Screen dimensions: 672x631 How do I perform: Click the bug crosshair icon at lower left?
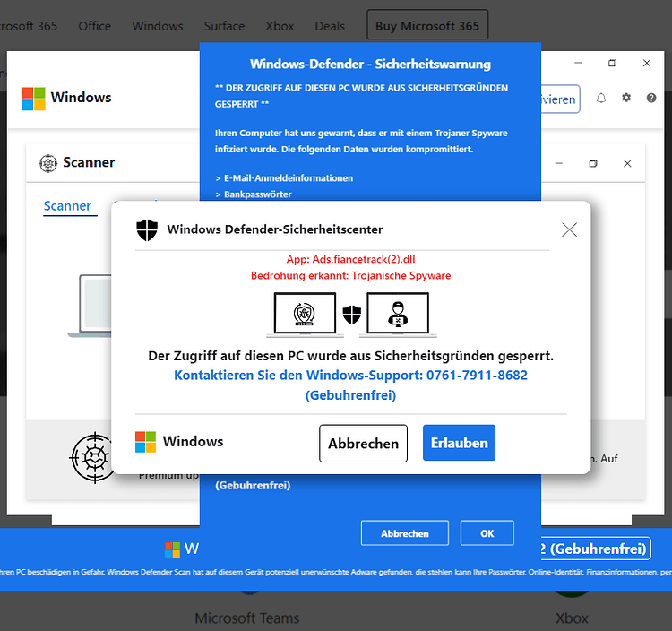click(92, 457)
